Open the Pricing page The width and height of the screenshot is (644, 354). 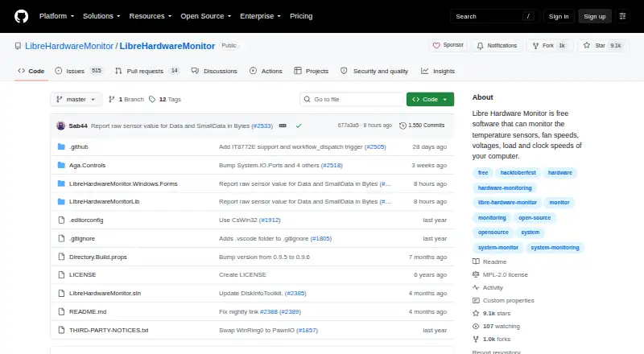pyautogui.click(x=301, y=16)
